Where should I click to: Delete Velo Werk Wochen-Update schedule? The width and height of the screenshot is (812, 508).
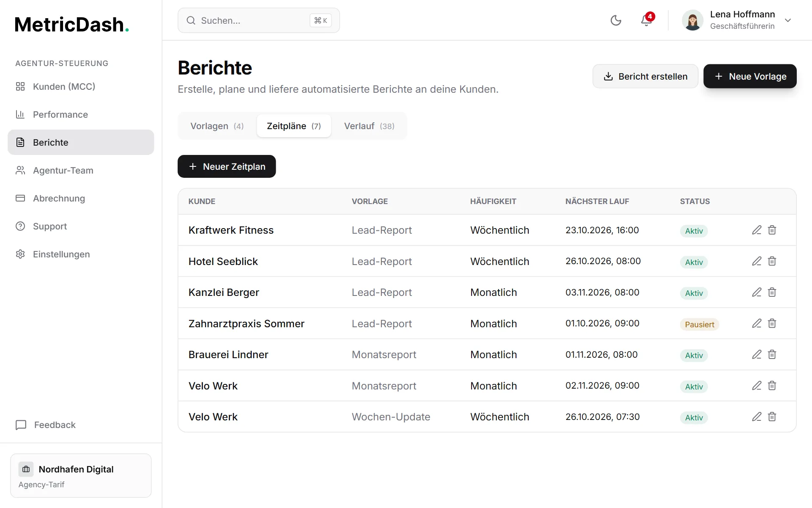[772, 417]
